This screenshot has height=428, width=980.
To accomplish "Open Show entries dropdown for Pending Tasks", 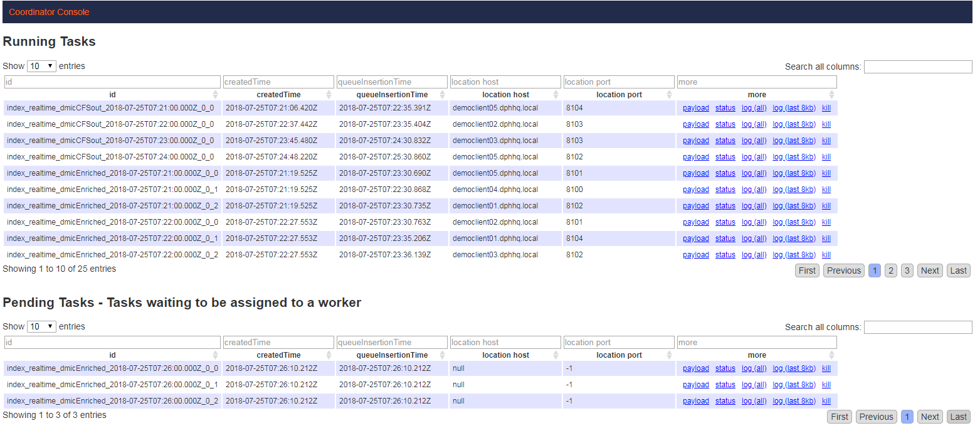I will coord(41,326).
